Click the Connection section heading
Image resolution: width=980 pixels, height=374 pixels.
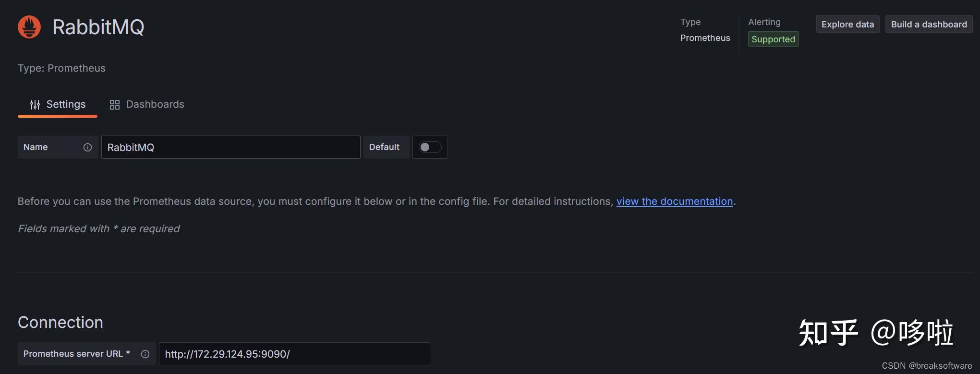[60, 323]
